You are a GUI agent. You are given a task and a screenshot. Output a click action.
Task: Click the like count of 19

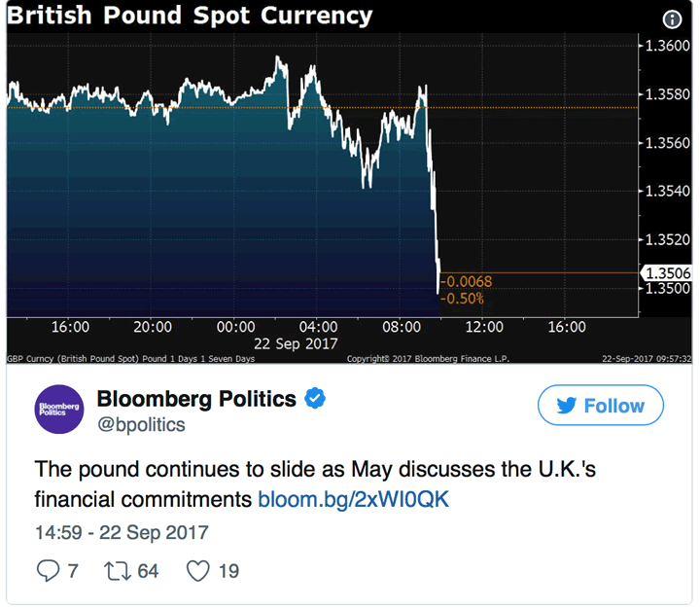[227, 570]
